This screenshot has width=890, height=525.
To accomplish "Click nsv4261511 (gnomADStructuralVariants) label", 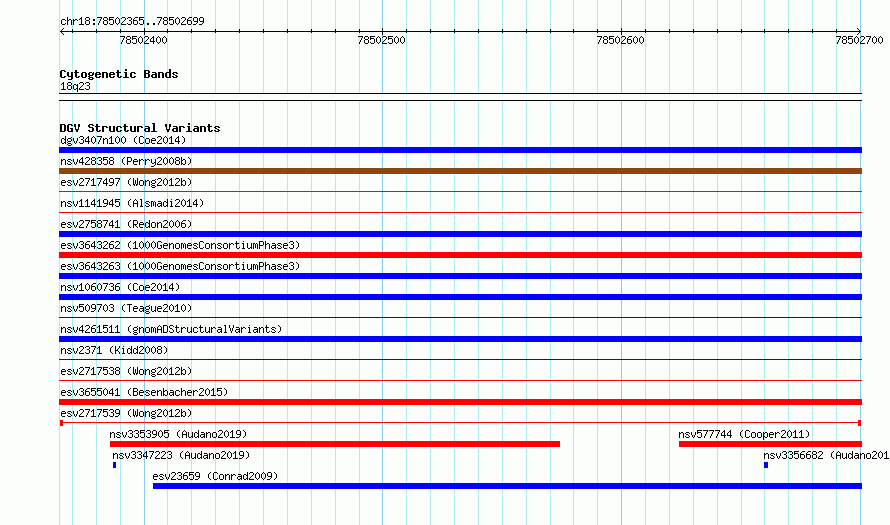I will (x=171, y=329).
